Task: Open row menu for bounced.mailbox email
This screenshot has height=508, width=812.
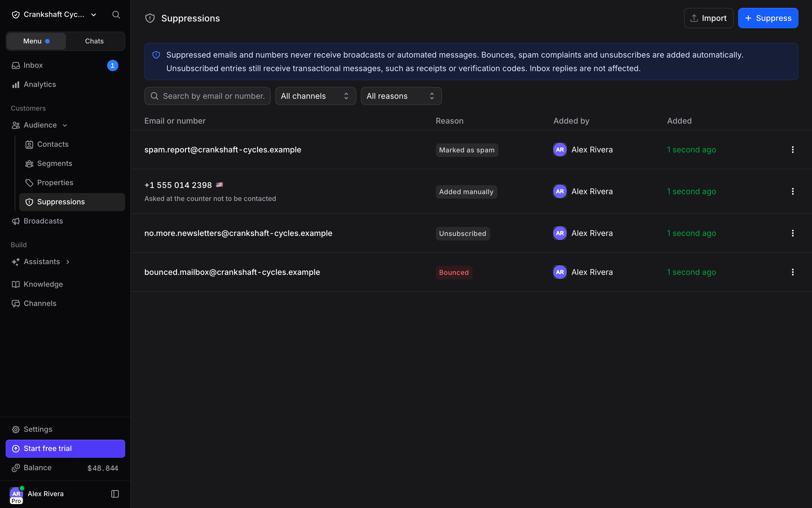Action: click(x=793, y=272)
